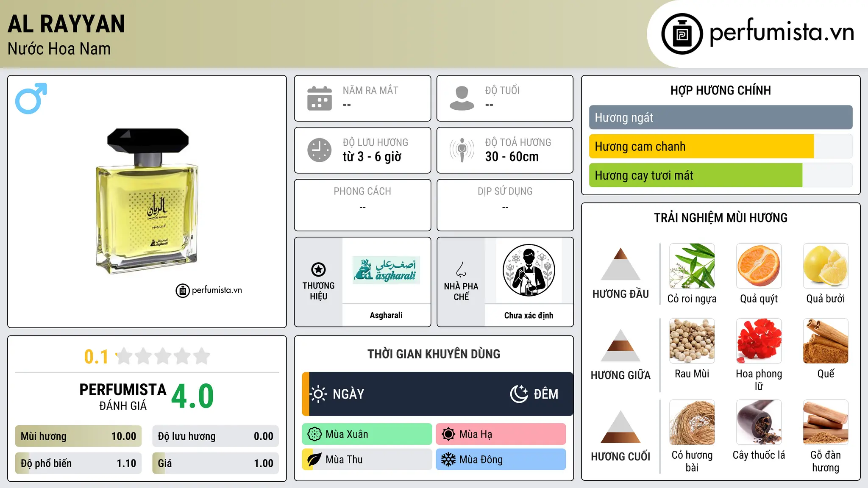Image resolution: width=868 pixels, height=488 pixels.
Task: Click the Thời Gian Khuyên Dùng heading
Action: 434,354
